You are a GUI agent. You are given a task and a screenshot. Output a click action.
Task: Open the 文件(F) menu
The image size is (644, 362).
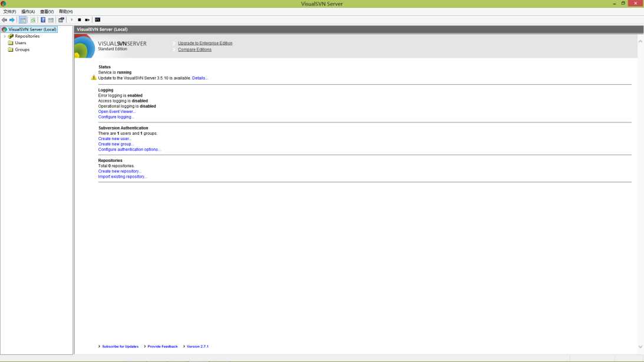click(x=9, y=12)
